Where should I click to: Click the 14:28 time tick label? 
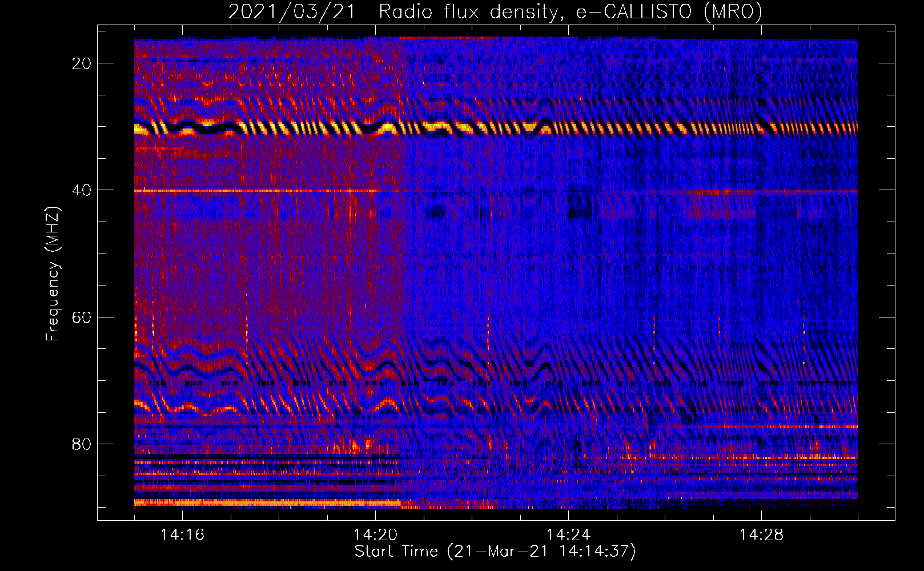(x=761, y=535)
